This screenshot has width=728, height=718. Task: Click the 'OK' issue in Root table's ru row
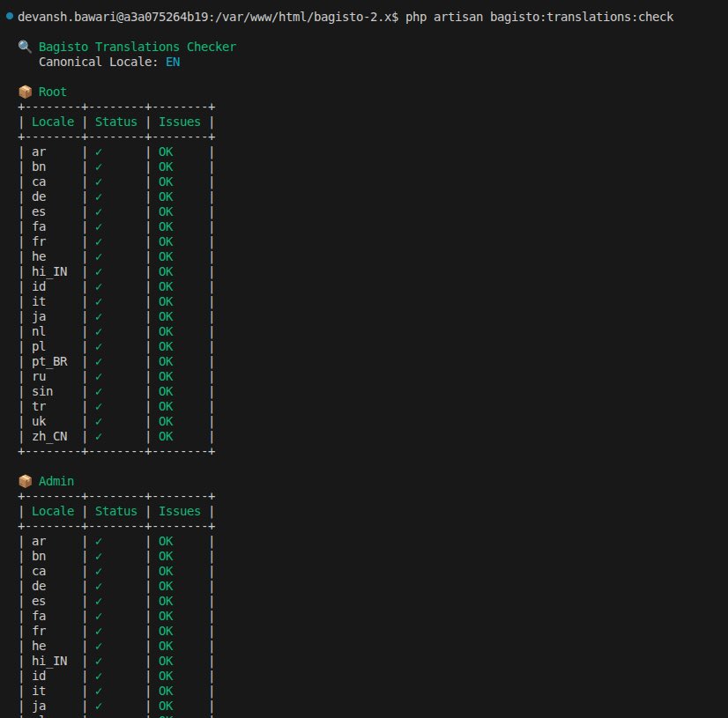(x=166, y=376)
